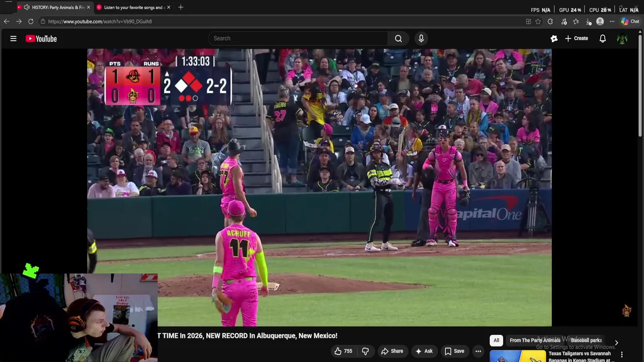Go to YouTube home via logo

coord(41,39)
